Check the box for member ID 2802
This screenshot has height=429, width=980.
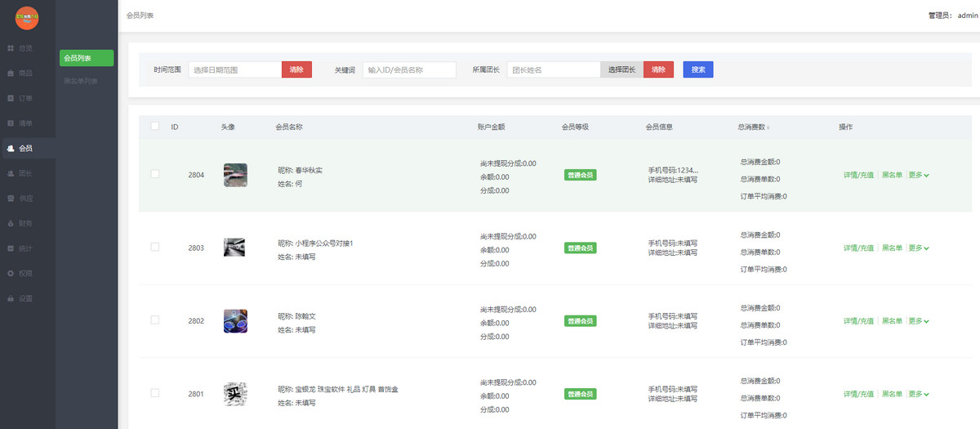click(155, 320)
